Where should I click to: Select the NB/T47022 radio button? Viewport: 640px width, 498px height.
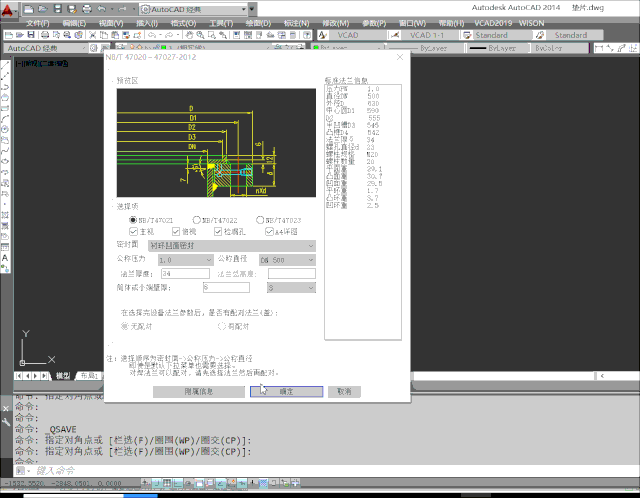point(197,219)
